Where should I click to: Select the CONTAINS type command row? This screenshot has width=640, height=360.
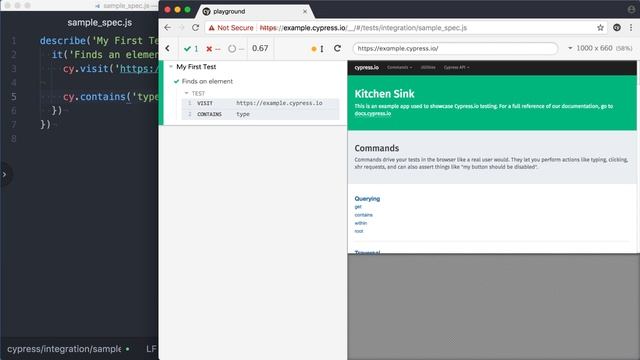pos(260,114)
